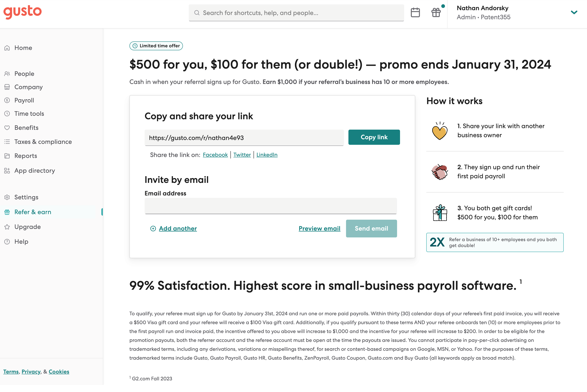The height and width of the screenshot is (392, 587).
Task: Copy the referral link to clipboard
Action: click(x=374, y=137)
